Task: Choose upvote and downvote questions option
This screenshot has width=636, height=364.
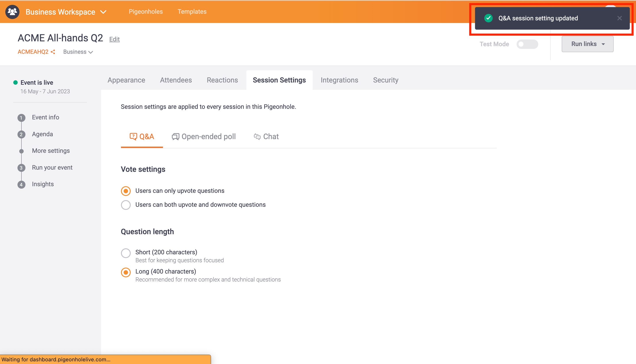Action: coord(126,205)
